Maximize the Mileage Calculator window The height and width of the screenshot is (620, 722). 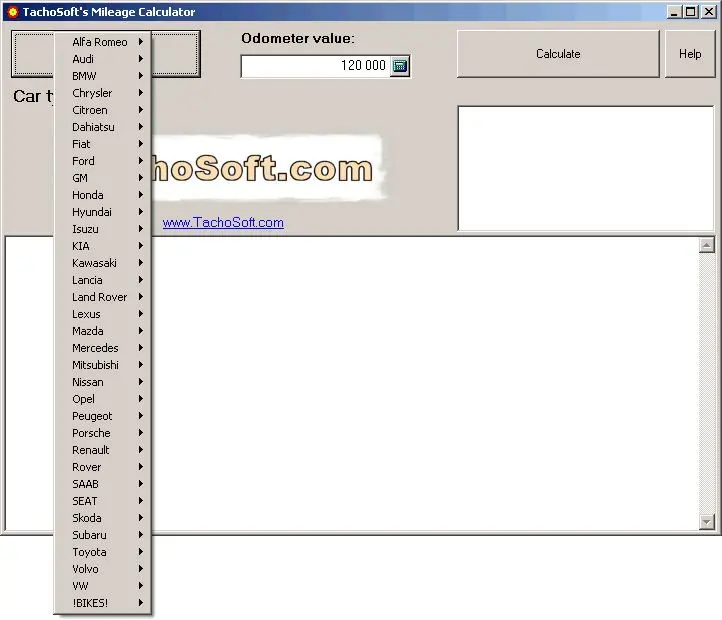[x=691, y=12]
